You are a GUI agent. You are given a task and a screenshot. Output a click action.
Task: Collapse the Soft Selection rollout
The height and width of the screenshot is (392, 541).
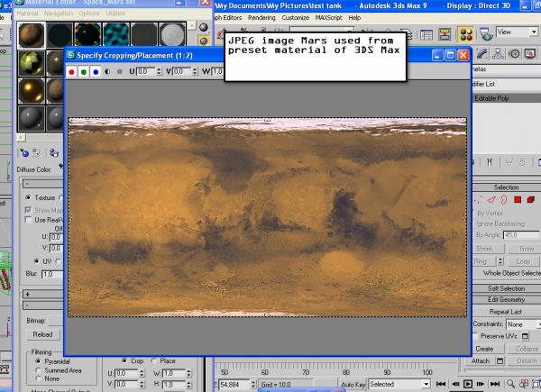point(506,288)
